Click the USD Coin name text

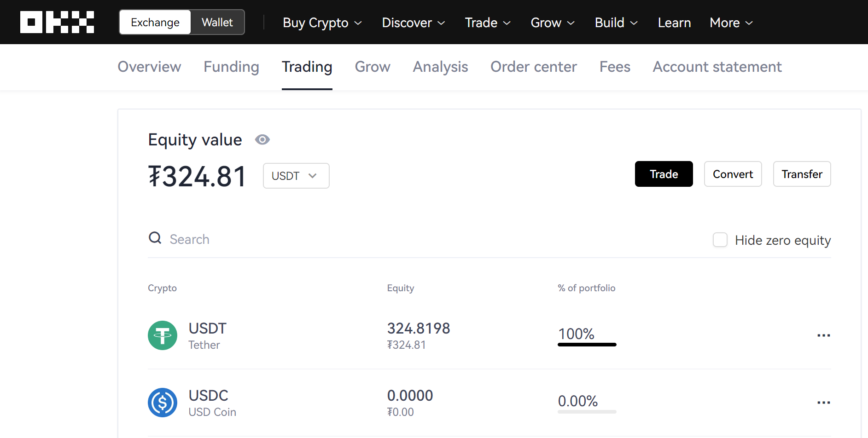click(212, 412)
